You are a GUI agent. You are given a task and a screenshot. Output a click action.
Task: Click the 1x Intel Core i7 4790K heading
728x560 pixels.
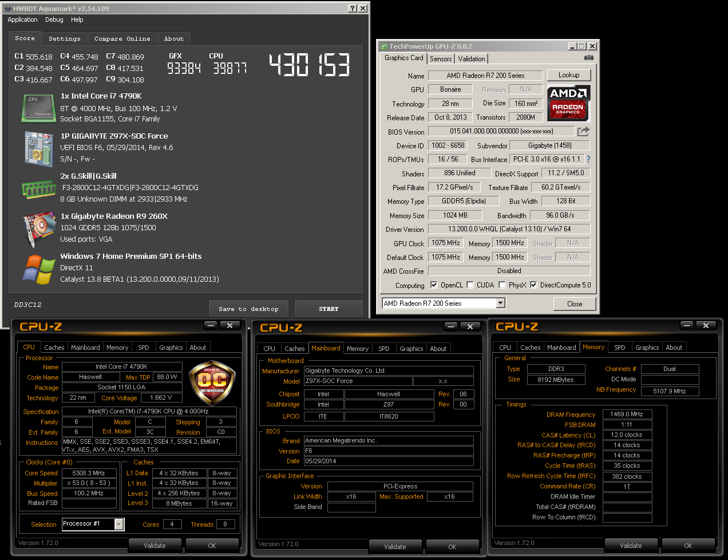tap(101, 96)
